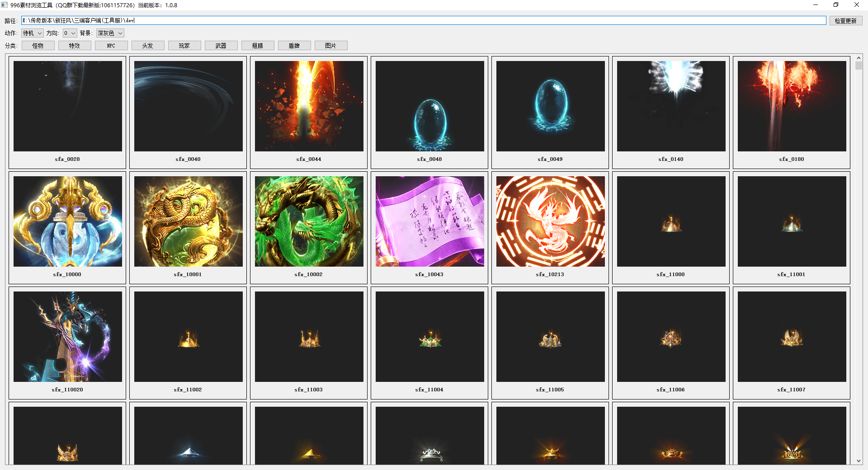Expand the 方向 direction dropdown

tap(70, 33)
